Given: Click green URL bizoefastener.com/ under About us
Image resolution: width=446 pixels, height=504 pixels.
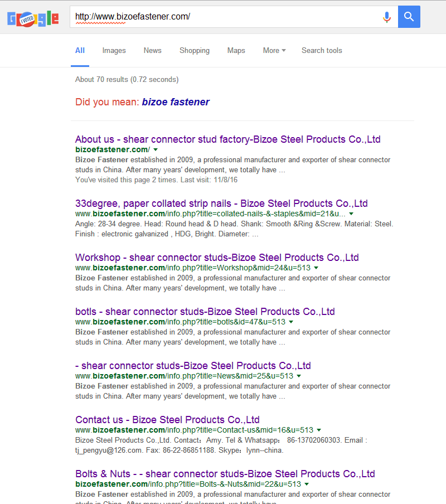Looking at the screenshot, I should (113, 149).
